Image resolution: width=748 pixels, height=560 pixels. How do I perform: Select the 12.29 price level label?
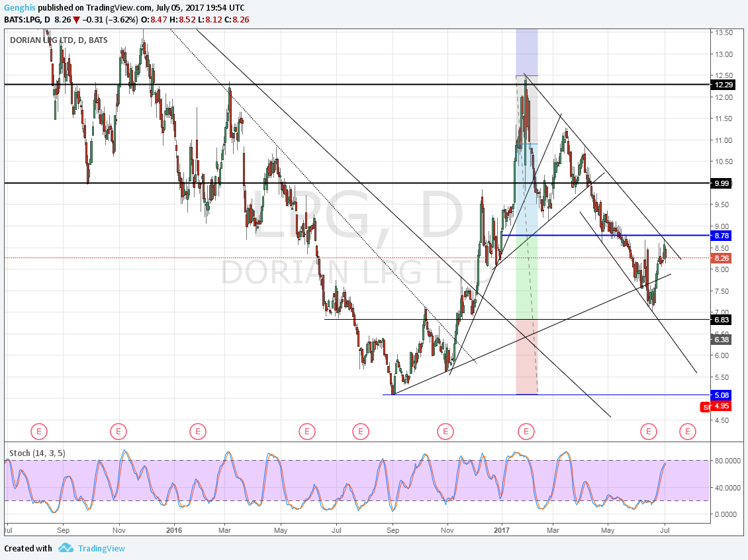[724, 85]
